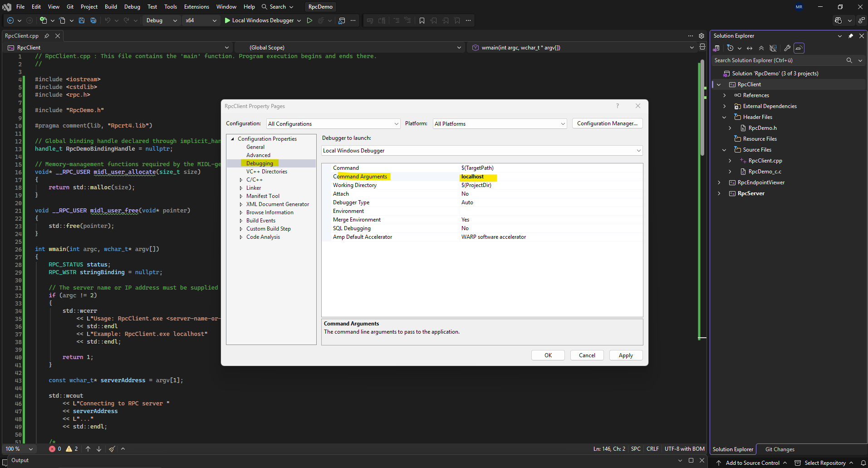
Task: Click the Undo arrow icon
Action: [108, 20]
